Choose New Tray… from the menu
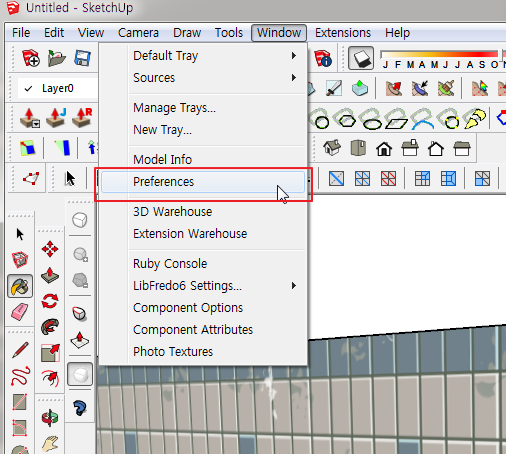The image size is (506, 454). (x=203, y=130)
